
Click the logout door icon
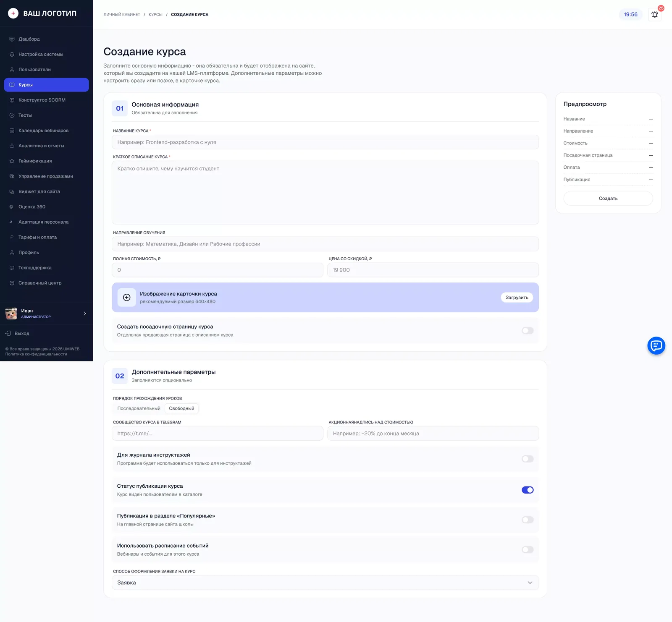pyautogui.click(x=8, y=333)
